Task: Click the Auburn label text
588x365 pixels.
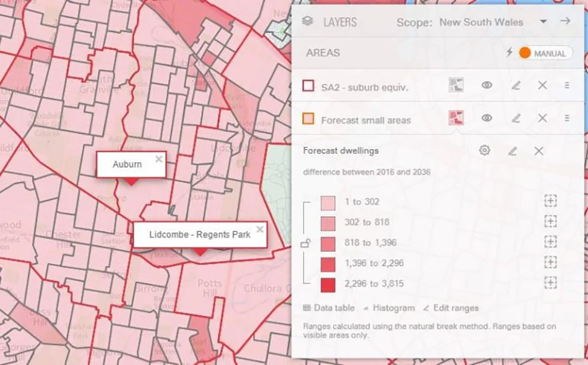Action: 127,164
